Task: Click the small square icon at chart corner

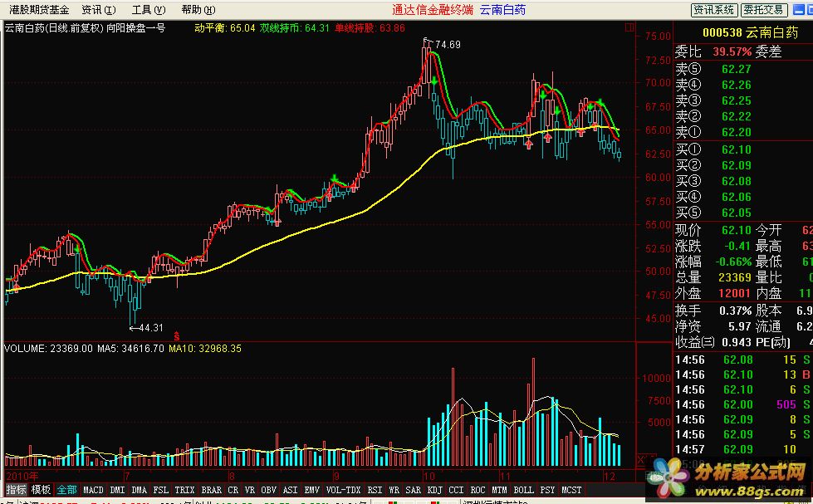Action: (x=629, y=27)
